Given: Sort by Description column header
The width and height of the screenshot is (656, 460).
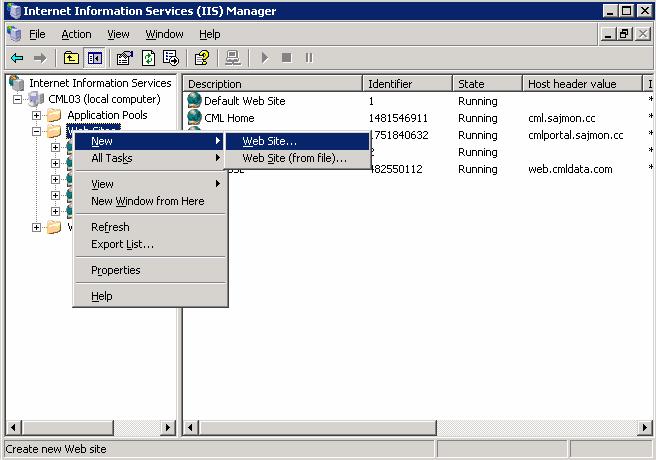Looking at the screenshot, I should 273,84.
